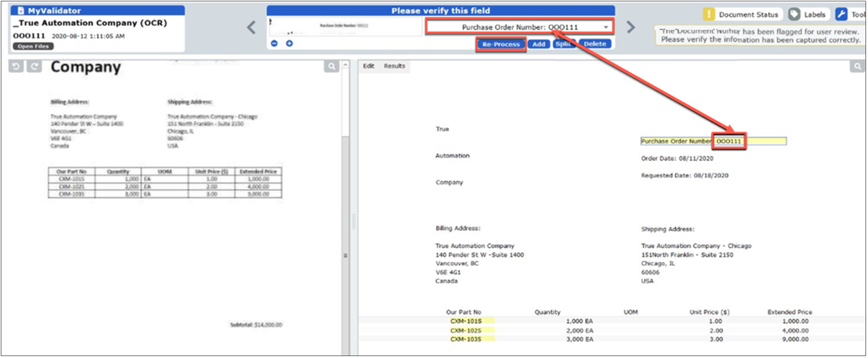
Task: Zoom in with the plus circle icon
Action: tap(289, 43)
